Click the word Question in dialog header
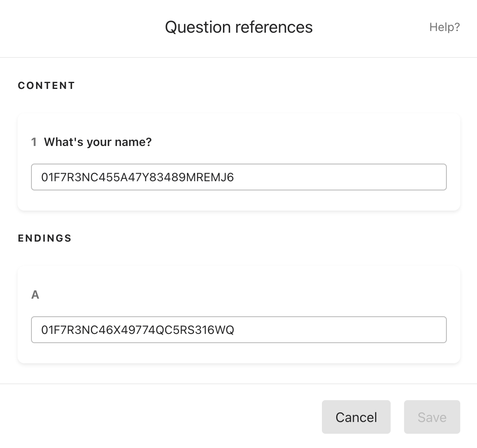Image resolution: width=477 pixels, height=448 pixels. click(x=198, y=27)
